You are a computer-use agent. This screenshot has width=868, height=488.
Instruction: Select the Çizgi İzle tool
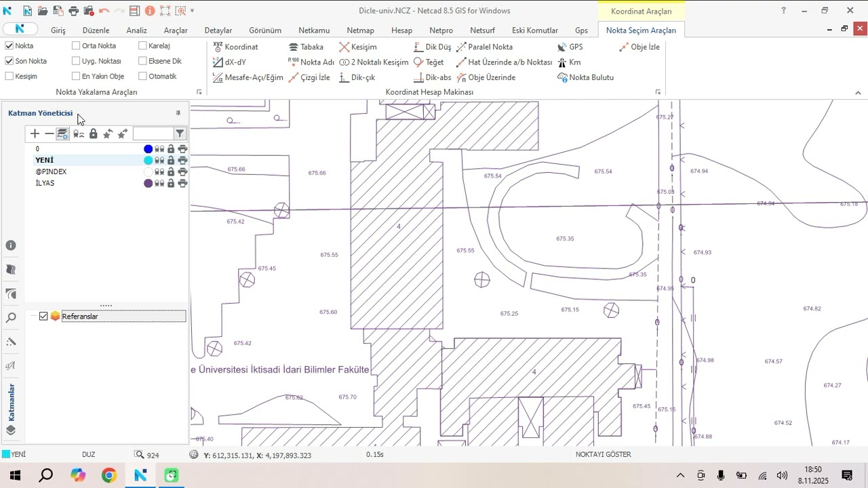coord(309,77)
